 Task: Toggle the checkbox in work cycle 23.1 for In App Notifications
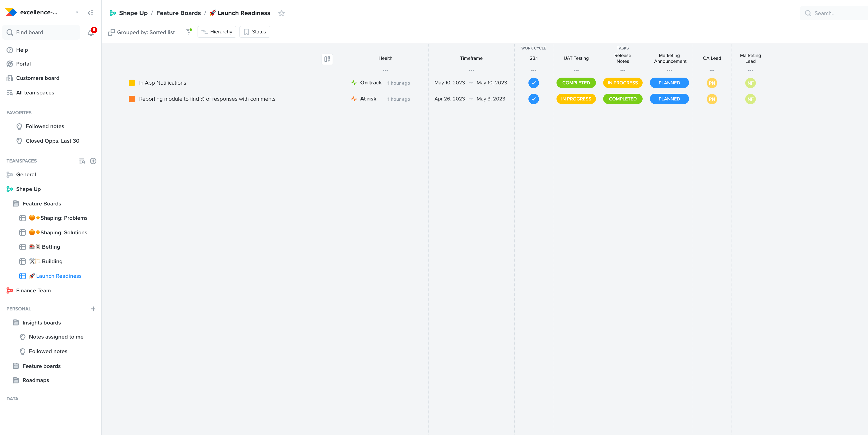533,83
